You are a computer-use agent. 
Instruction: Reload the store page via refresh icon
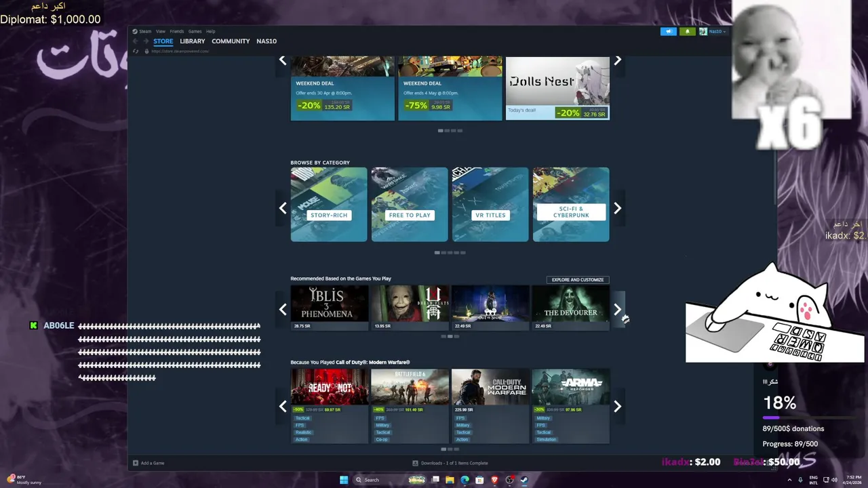[136, 51]
